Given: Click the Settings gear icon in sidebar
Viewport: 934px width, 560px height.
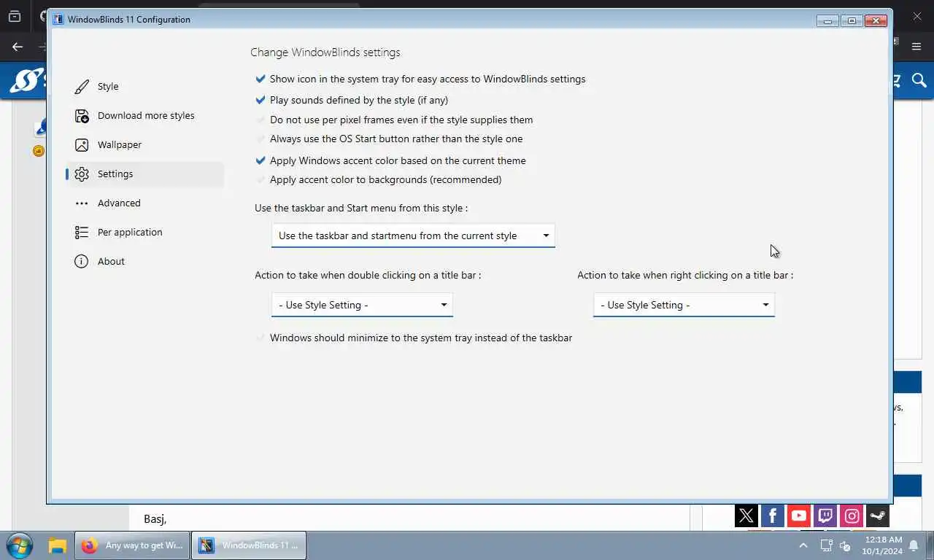Looking at the screenshot, I should (x=82, y=174).
